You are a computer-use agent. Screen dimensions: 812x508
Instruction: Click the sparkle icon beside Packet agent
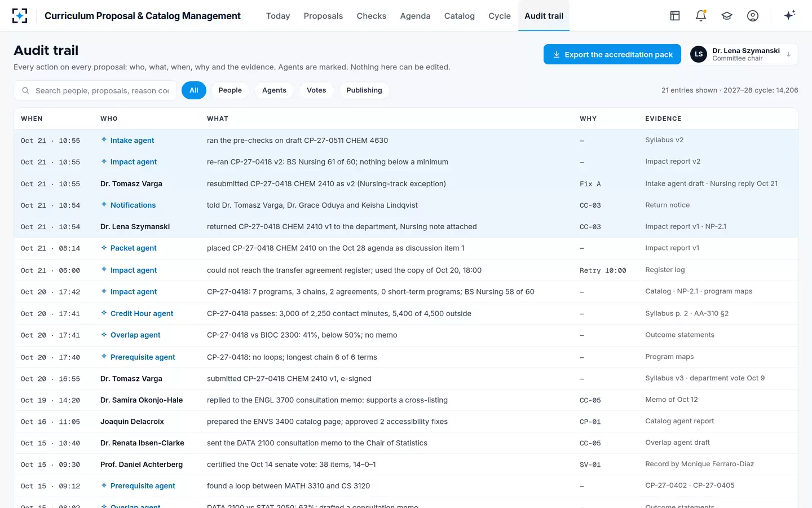pyautogui.click(x=104, y=248)
